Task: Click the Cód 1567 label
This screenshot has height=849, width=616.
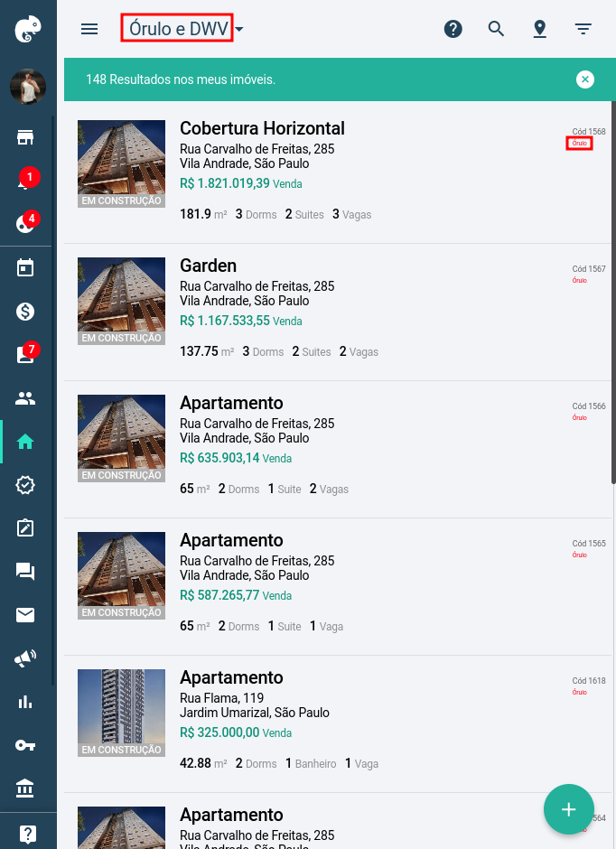Action: point(589,269)
